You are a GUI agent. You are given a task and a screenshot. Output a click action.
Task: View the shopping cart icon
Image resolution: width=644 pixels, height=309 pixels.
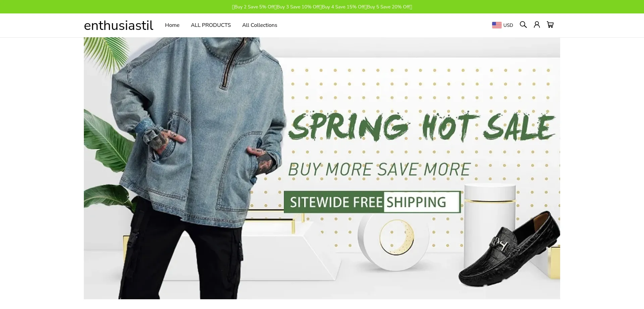coord(550,25)
